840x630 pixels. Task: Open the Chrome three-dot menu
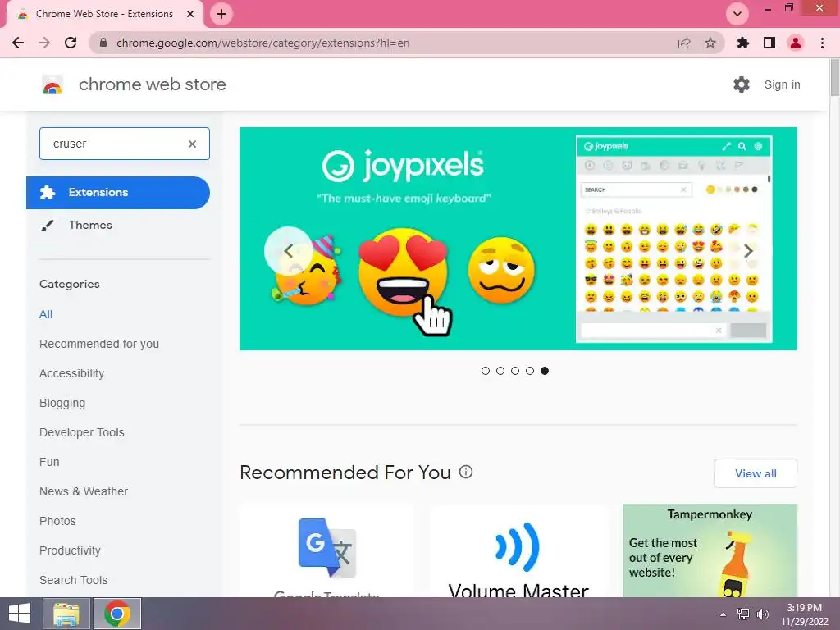pyautogui.click(x=822, y=43)
